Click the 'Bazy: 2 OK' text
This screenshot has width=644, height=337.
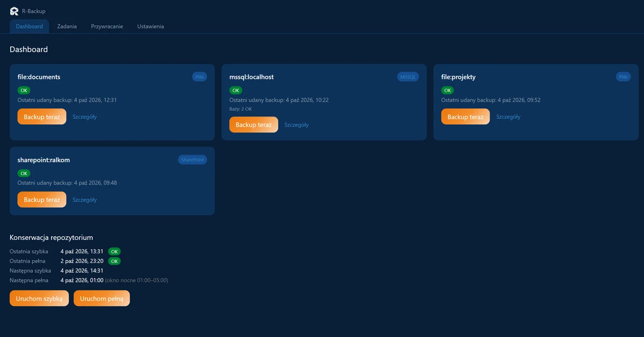click(241, 109)
